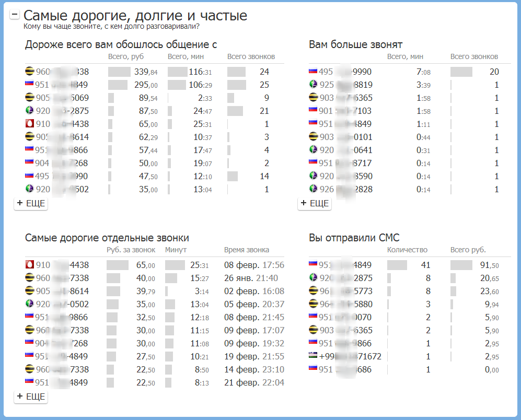The width and height of the screenshot is (521, 420).
Task: Click the Megafon icon in the SMS row with 20,65 rub
Action: tap(314, 277)
